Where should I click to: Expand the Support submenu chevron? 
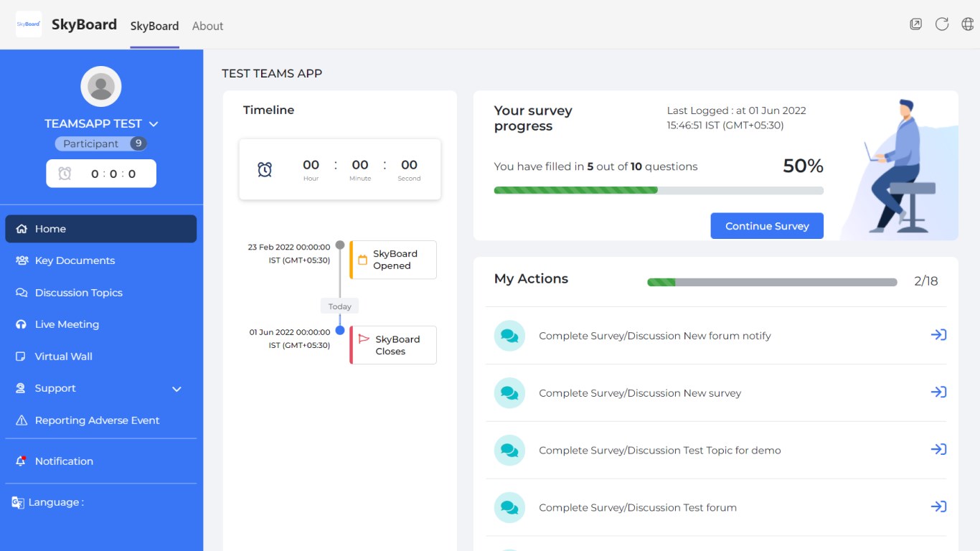point(176,389)
